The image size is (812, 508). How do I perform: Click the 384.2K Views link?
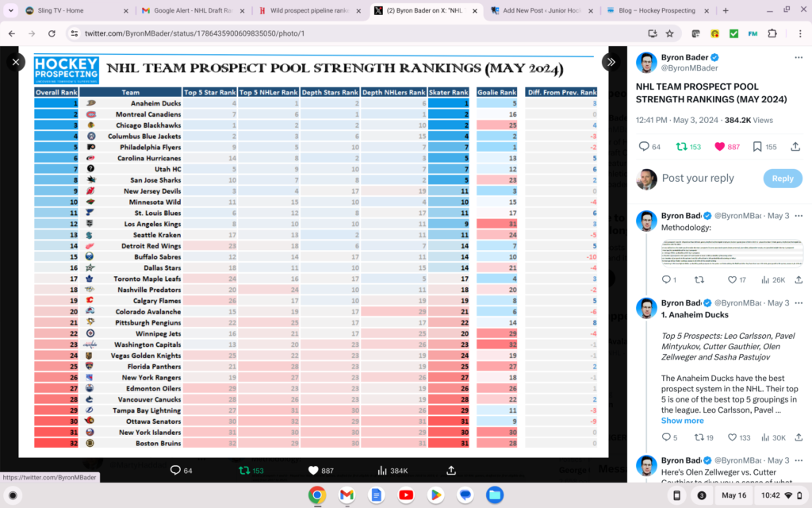749,120
